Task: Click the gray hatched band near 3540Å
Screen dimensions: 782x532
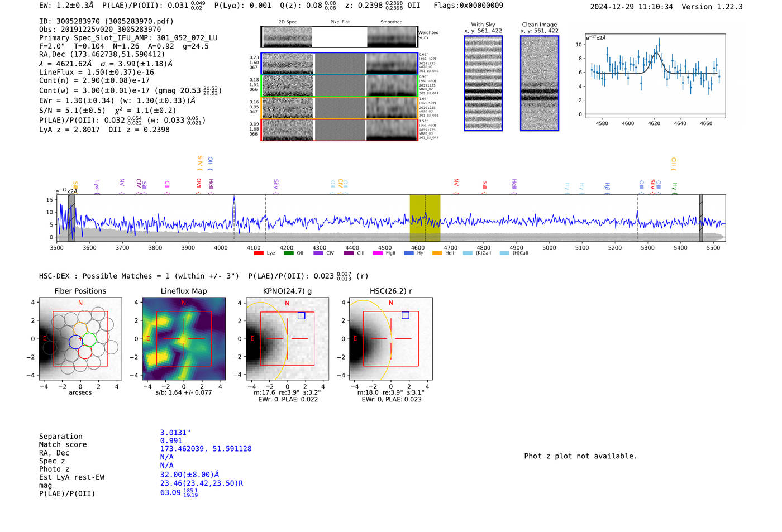Action: 71,218
